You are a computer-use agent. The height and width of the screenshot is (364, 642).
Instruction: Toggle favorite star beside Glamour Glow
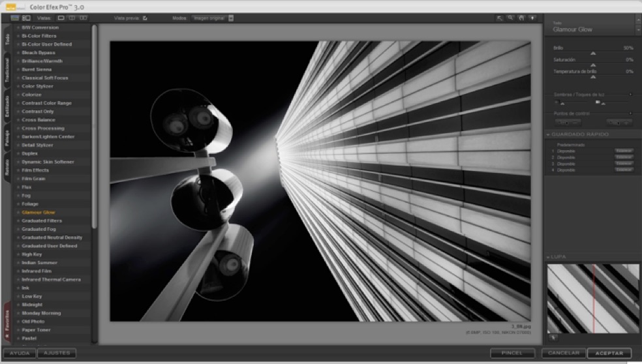[x=18, y=213]
